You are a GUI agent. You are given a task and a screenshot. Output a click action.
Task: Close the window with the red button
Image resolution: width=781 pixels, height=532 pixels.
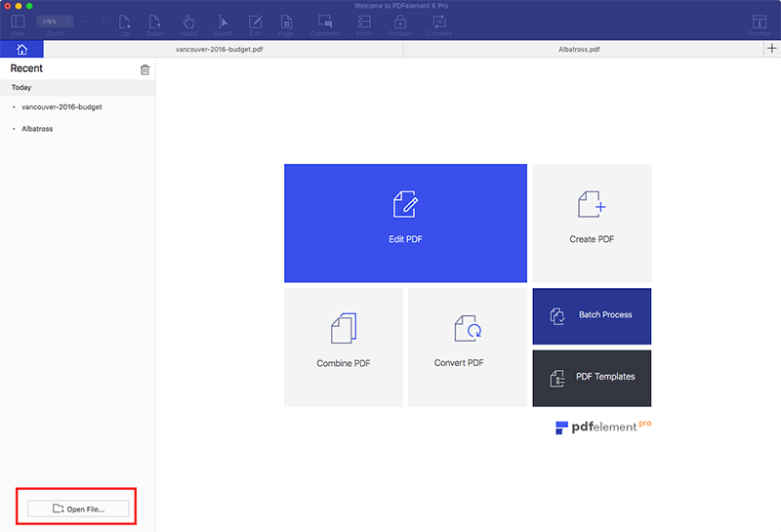tap(8, 6)
